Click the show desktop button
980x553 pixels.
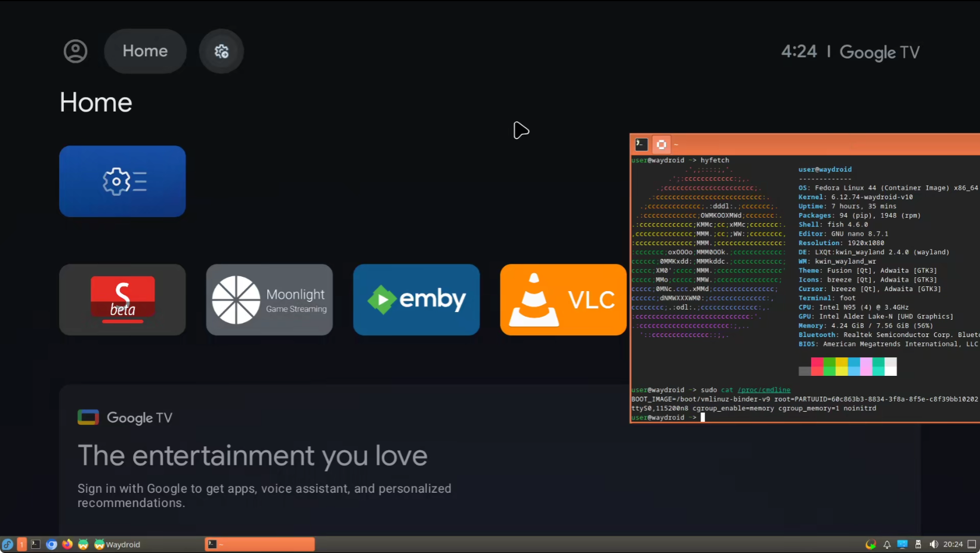coord(972,544)
